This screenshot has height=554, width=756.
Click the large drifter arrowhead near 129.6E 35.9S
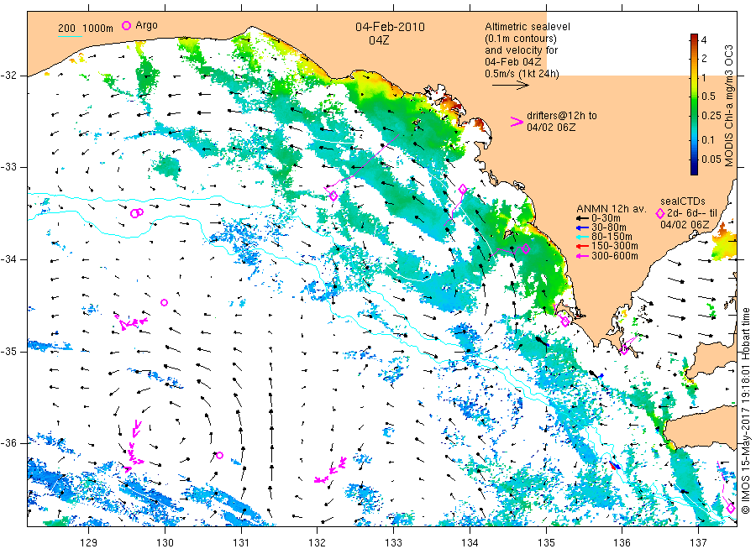[x=137, y=428]
